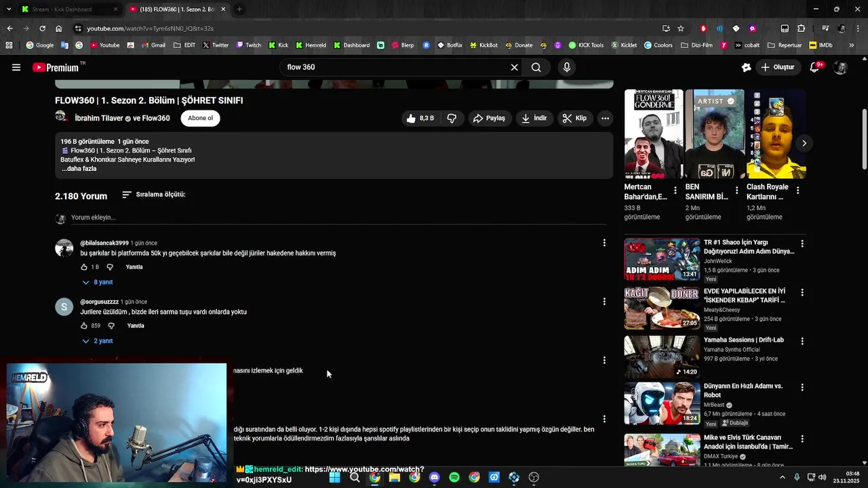The height and width of the screenshot is (488, 868).
Task: Open the Windows Start menu
Action: point(334,477)
